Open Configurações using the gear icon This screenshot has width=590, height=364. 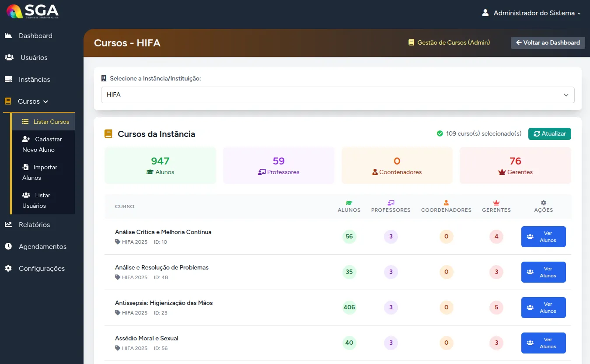click(8, 268)
